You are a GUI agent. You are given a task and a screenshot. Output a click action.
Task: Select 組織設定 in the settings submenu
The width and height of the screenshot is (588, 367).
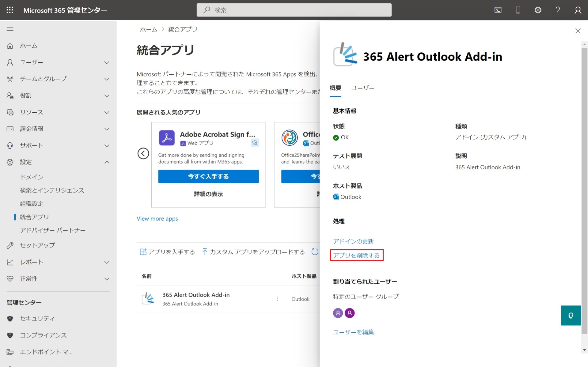click(x=32, y=204)
